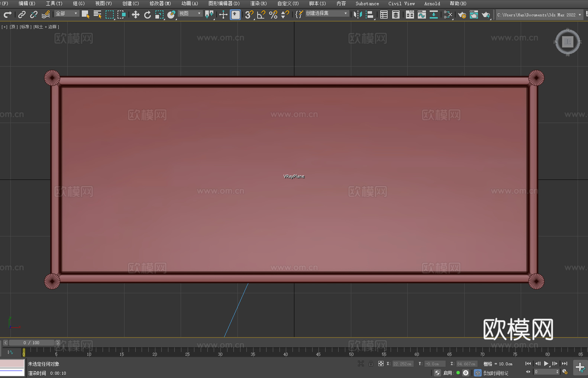This screenshot has height=378, width=588.
Task: Click the X coordinate field
Action: 403,364
